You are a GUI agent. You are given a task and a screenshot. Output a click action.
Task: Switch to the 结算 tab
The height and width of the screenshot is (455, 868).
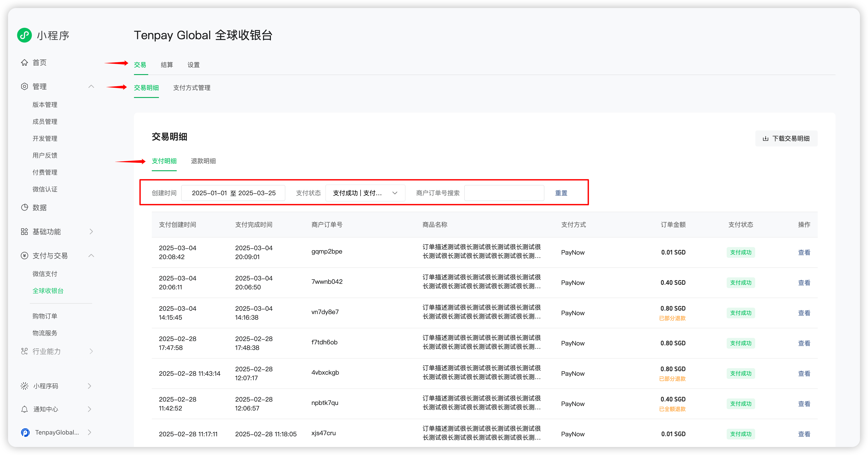coord(166,65)
